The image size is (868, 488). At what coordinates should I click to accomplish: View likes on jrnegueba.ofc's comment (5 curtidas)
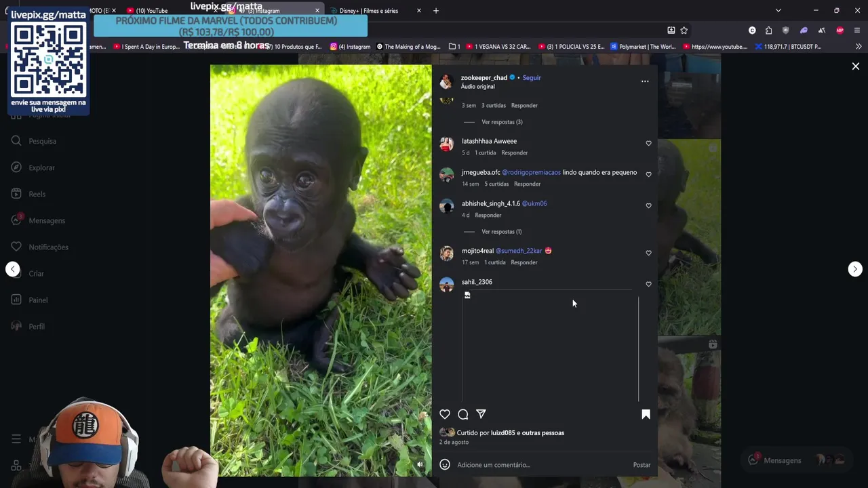(x=496, y=184)
